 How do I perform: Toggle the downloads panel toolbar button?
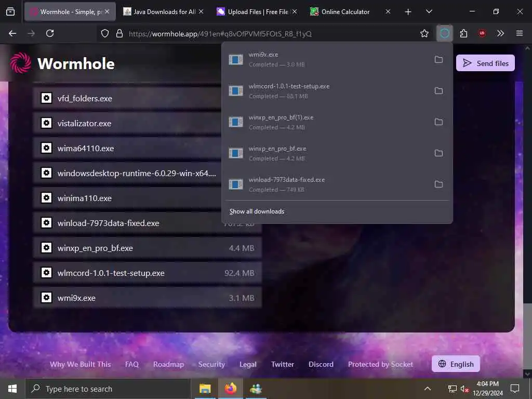pos(445,33)
